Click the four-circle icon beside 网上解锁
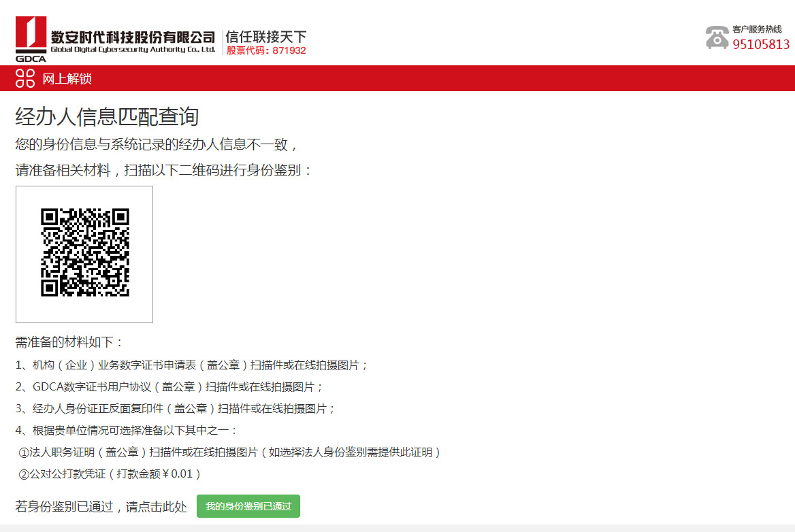This screenshot has height=532, width=795. pyautogui.click(x=25, y=78)
